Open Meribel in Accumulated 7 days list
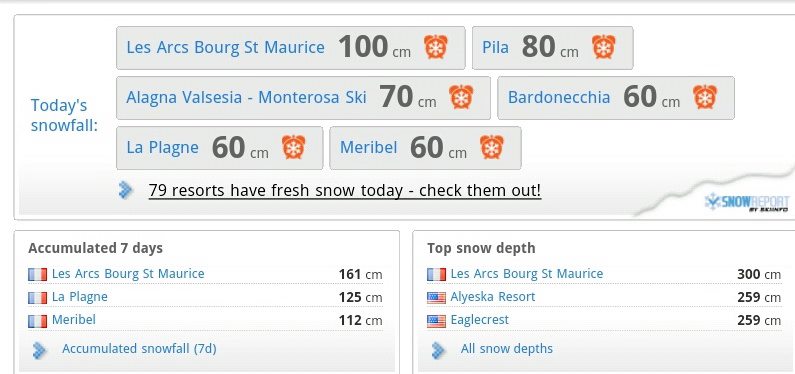This screenshot has width=795, height=374. pos(74,320)
